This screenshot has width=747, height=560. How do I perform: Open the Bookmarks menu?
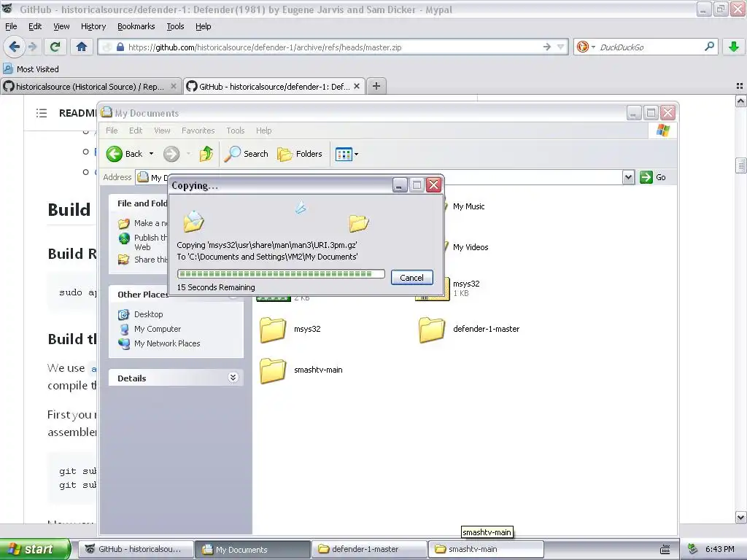point(136,26)
